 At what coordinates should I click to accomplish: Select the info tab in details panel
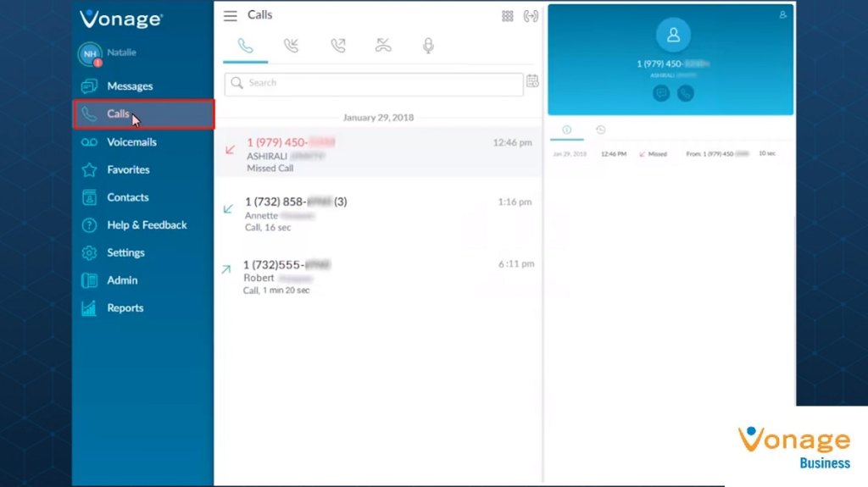(566, 130)
